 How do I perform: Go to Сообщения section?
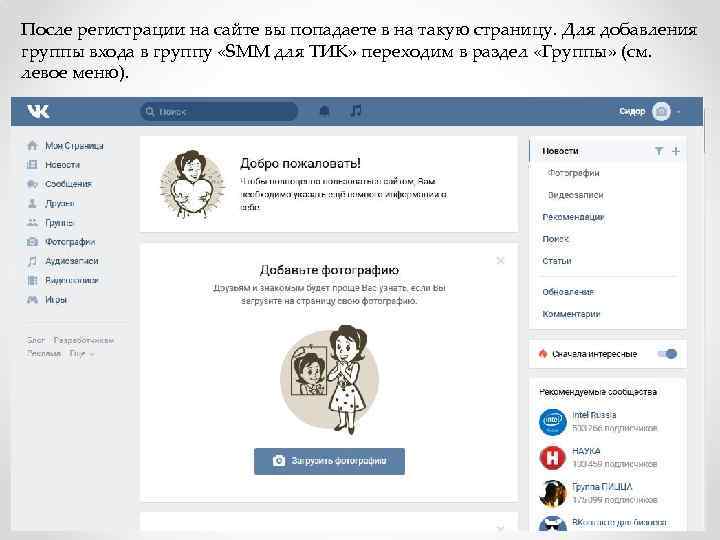coord(68,184)
